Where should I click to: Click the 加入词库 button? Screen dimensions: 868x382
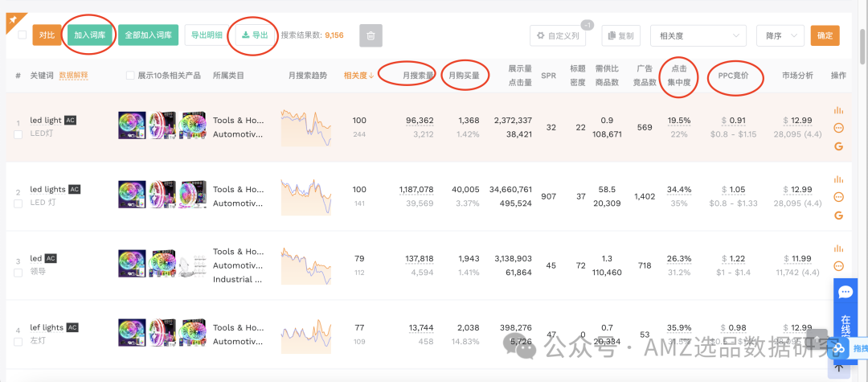point(90,35)
